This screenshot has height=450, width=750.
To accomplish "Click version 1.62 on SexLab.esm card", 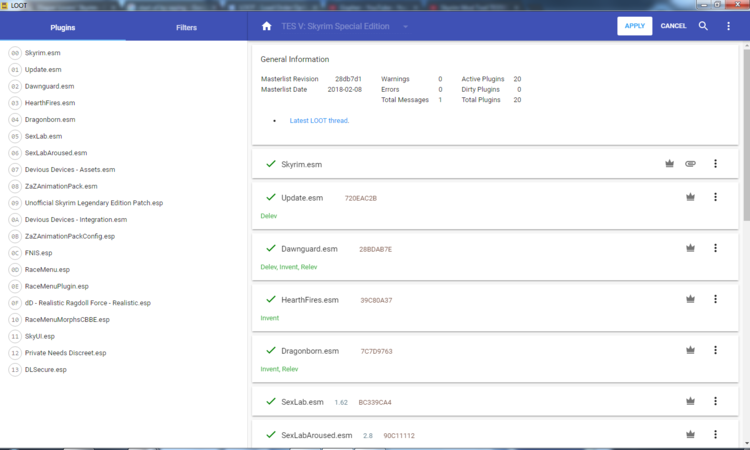I will (341, 403).
